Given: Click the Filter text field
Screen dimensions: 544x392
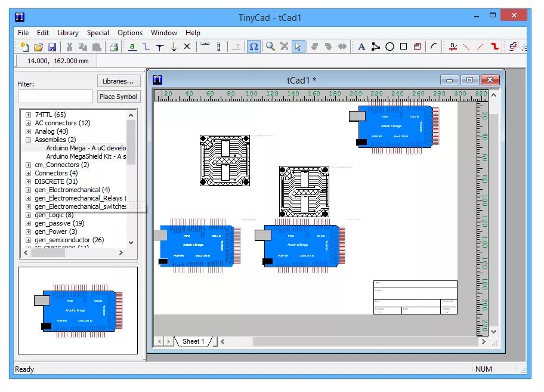Looking at the screenshot, I should (x=55, y=97).
